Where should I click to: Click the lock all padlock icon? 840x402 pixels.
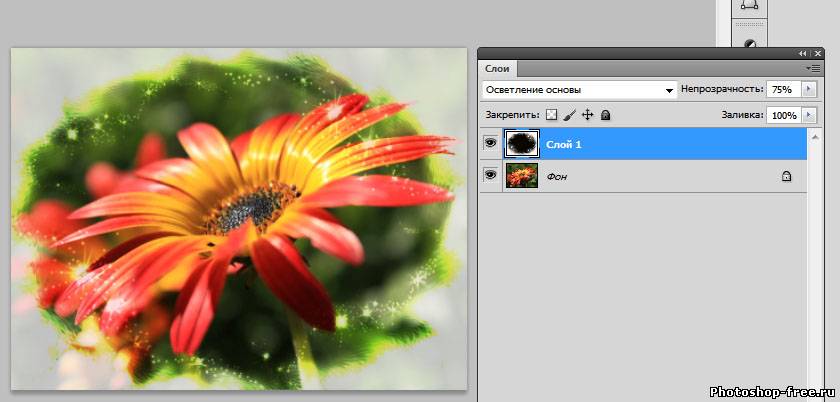(605, 116)
